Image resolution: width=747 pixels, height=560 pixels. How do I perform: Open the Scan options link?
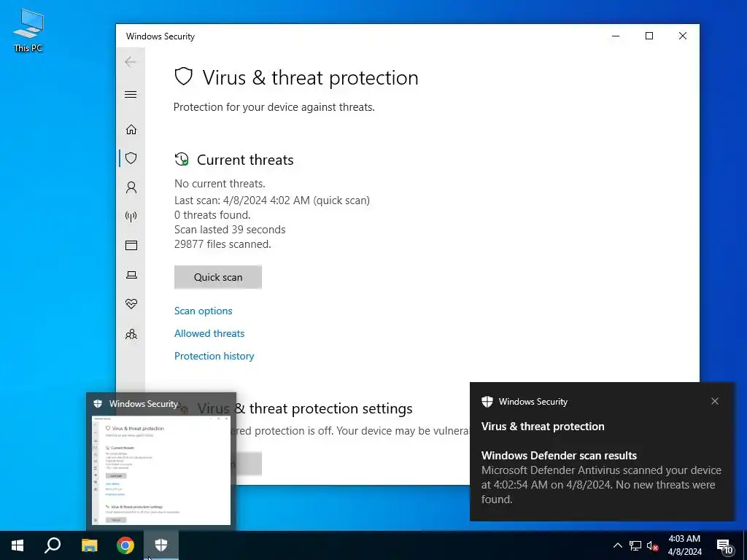204,311
